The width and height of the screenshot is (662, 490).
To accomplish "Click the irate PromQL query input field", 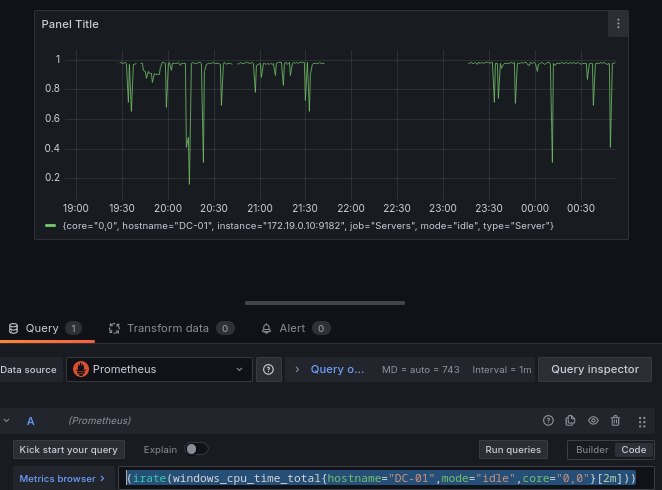I will coord(386,479).
